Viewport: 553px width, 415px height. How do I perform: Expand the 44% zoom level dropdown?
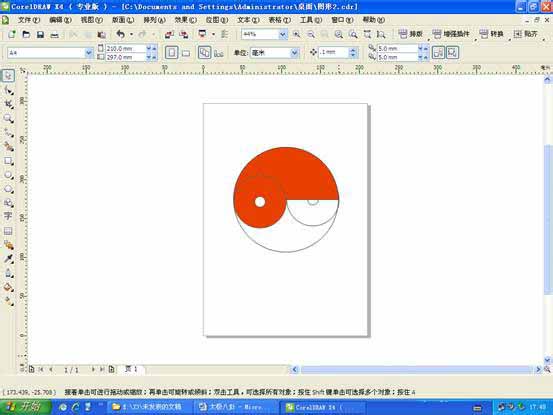click(x=283, y=35)
